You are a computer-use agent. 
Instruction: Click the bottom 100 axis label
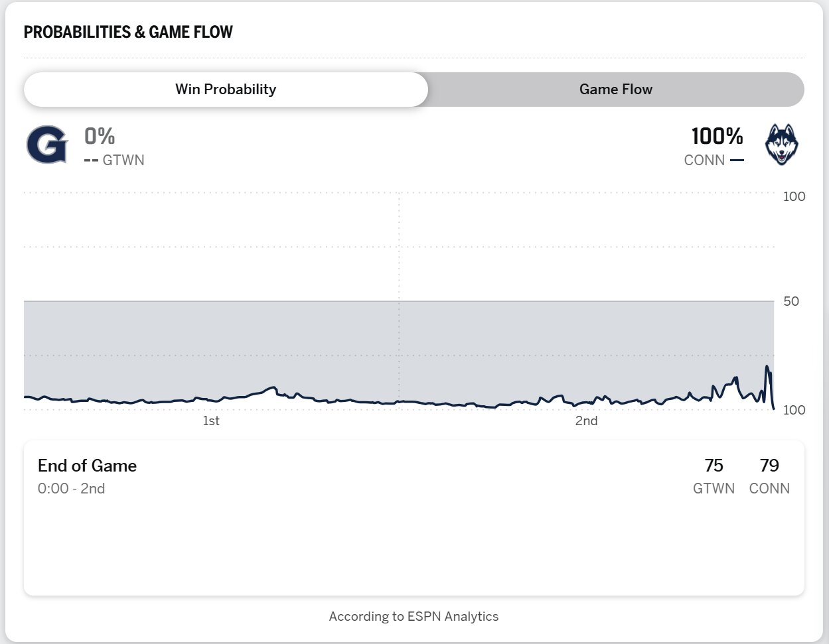(x=794, y=410)
